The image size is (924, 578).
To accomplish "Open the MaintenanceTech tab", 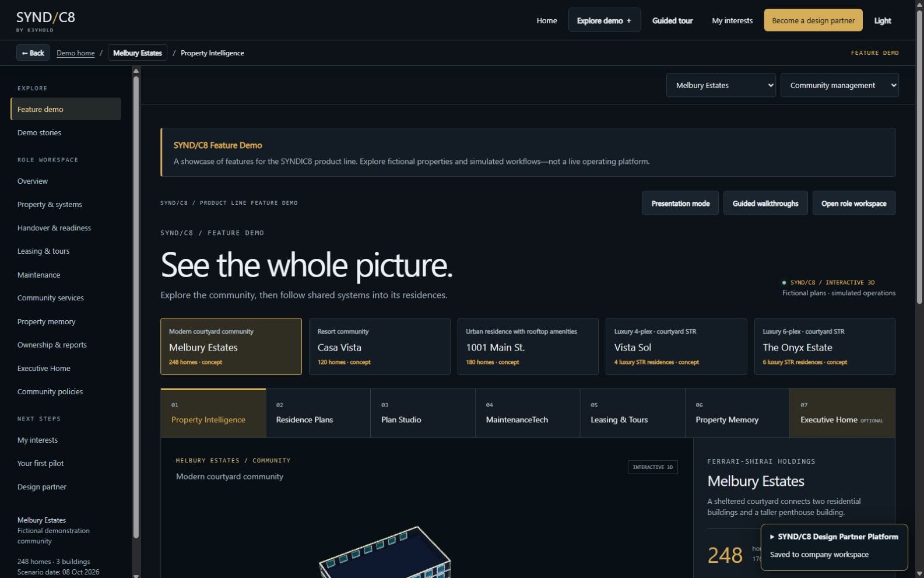I will point(528,413).
